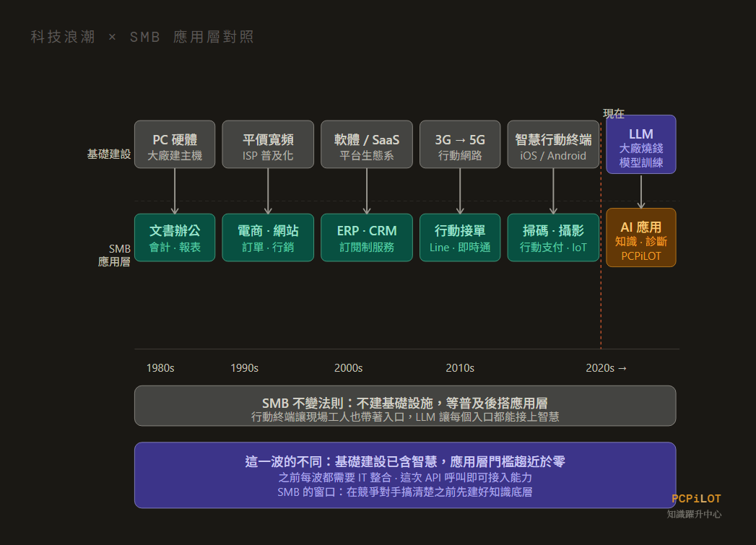This screenshot has width=756, height=545.
Task: Click the 現在 marker label
Action: 614,113
